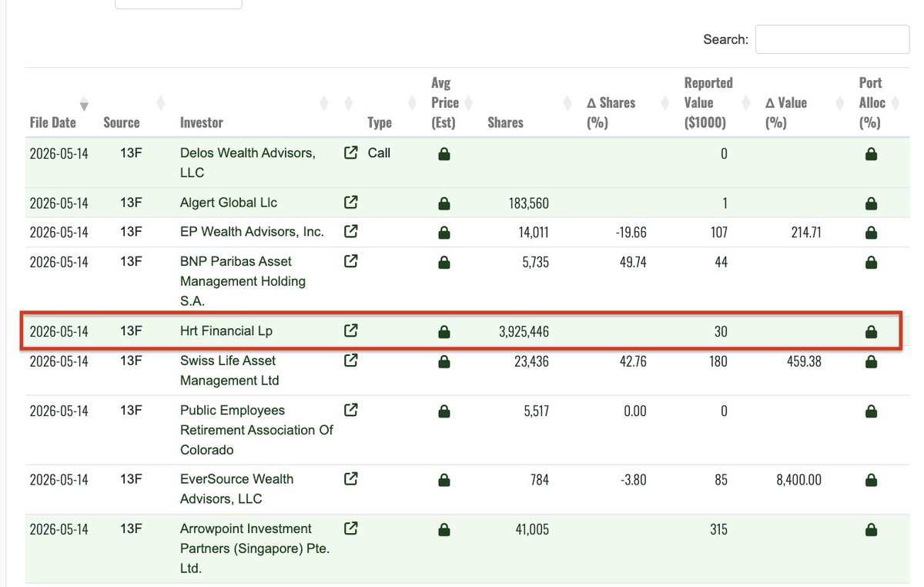Viewport: 924px width, 587px height.
Task: Sort table by Avg Price (Est) column
Action: point(445,102)
